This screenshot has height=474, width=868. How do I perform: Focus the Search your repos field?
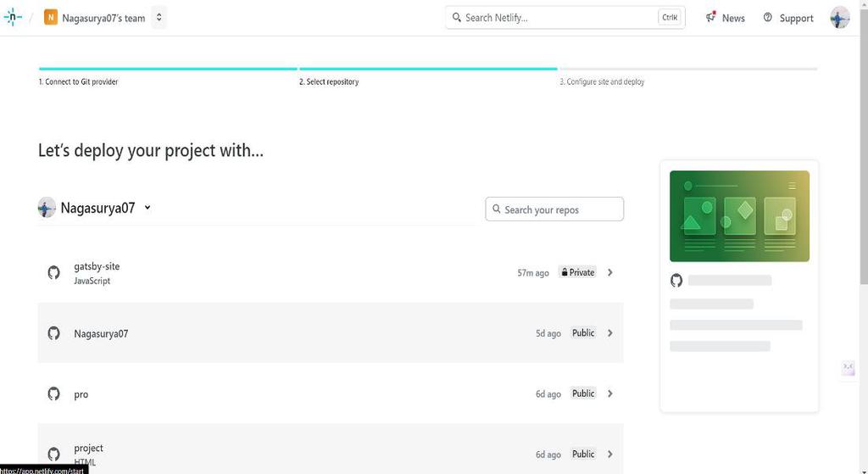(554, 209)
